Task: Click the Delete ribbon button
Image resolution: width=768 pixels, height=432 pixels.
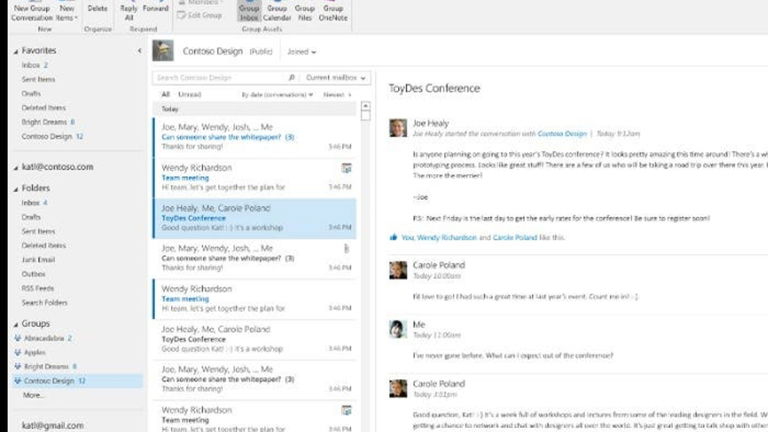Action: [97, 9]
